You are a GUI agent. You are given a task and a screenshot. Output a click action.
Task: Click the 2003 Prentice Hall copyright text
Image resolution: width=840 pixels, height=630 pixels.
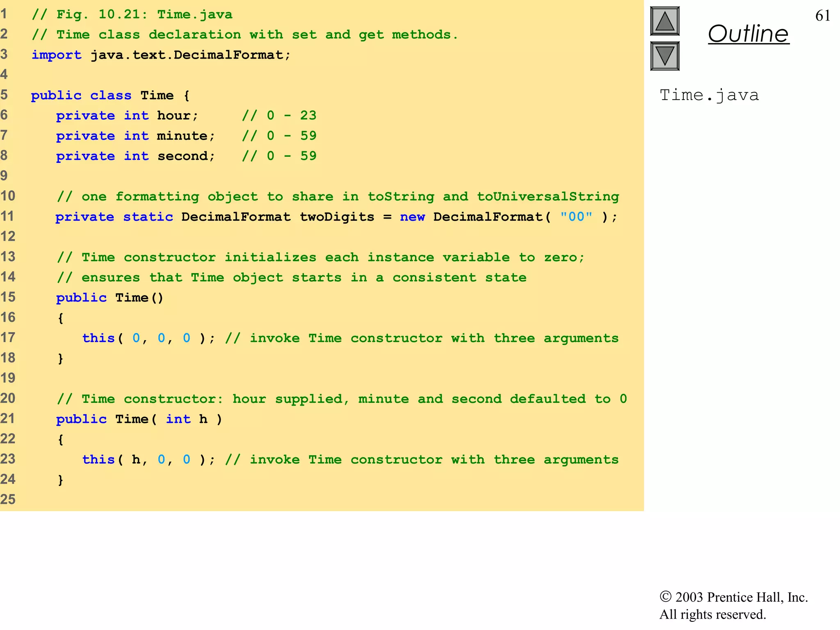[x=734, y=597]
